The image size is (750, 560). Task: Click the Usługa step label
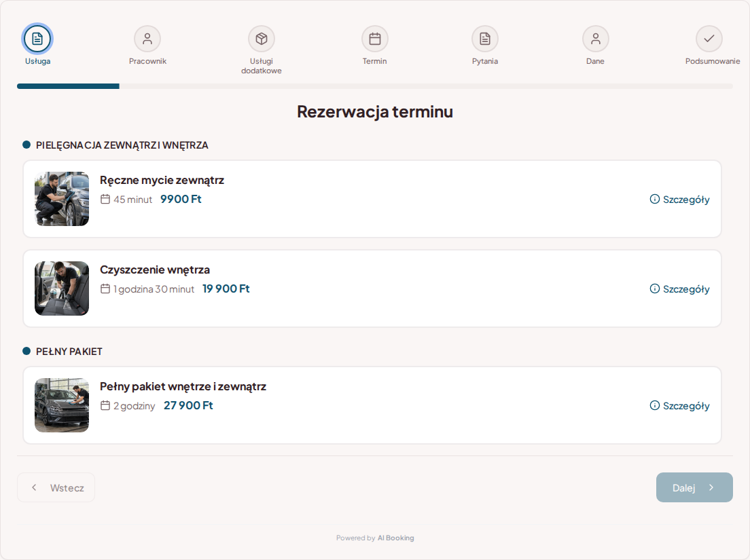click(38, 61)
